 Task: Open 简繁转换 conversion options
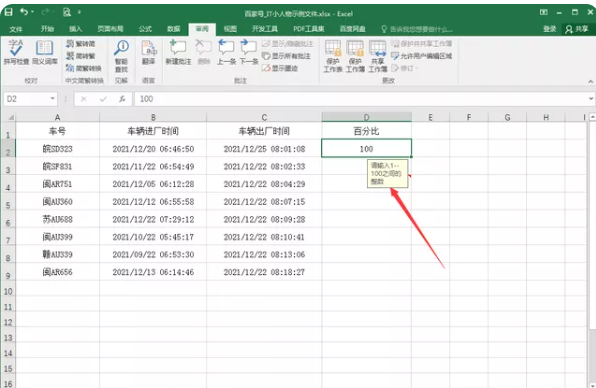tap(84, 68)
